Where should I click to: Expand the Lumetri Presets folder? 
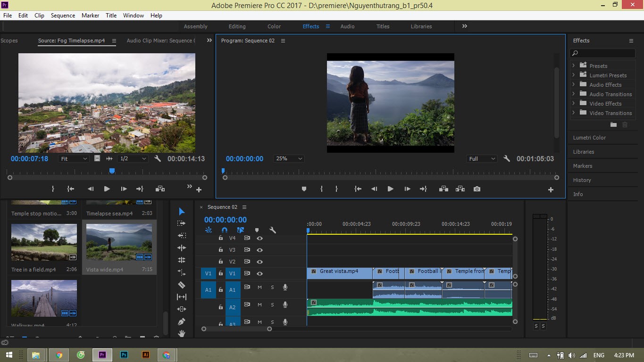coord(573,75)
